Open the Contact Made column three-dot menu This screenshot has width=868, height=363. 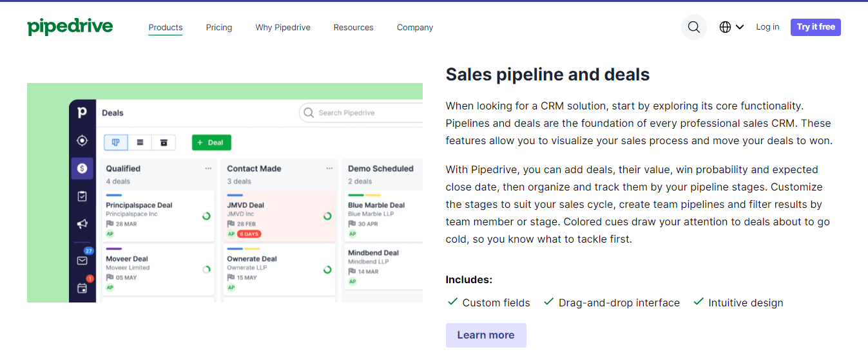coord(329,169)
